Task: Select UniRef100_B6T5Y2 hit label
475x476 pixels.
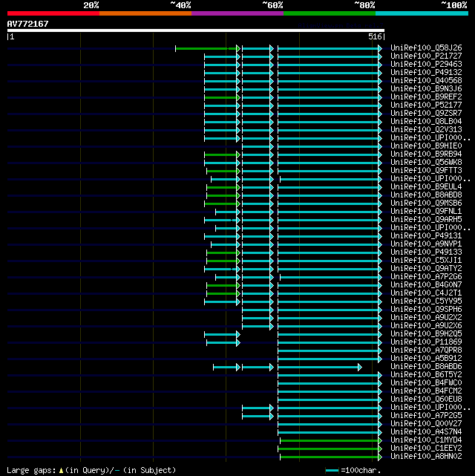Action: coord(426,375)
